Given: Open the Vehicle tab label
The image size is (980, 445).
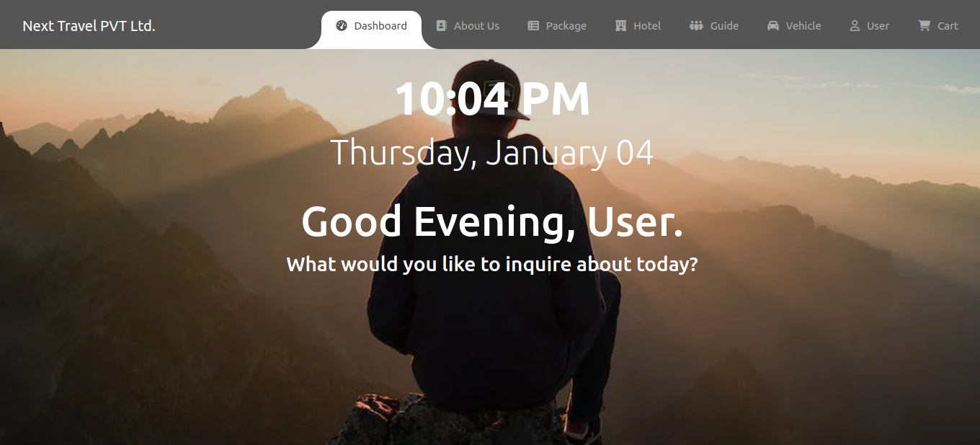Looking at the screenshot, I should (803, 26).
